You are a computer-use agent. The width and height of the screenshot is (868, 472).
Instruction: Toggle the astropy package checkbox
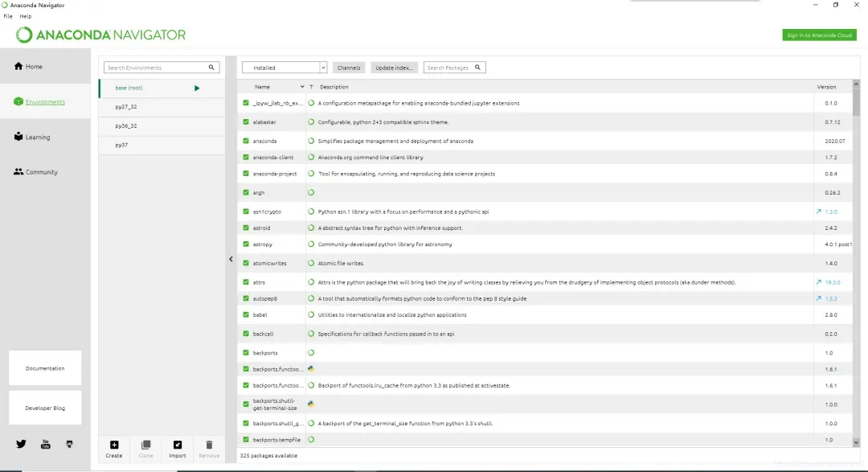pos(246,244)
